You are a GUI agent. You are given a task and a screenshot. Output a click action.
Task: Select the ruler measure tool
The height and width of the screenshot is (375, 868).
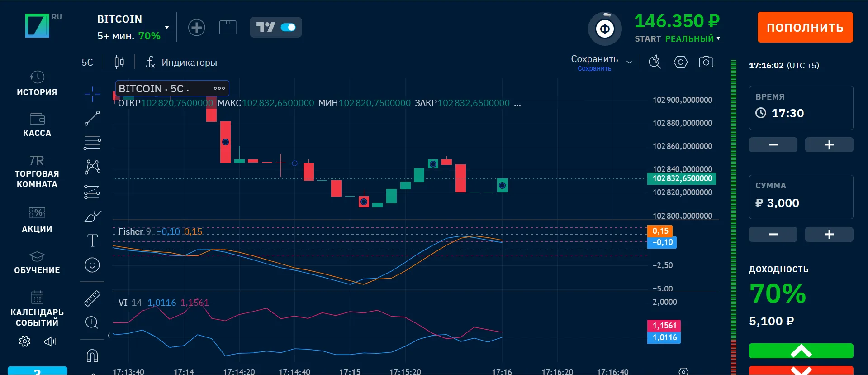click(92, 298)
